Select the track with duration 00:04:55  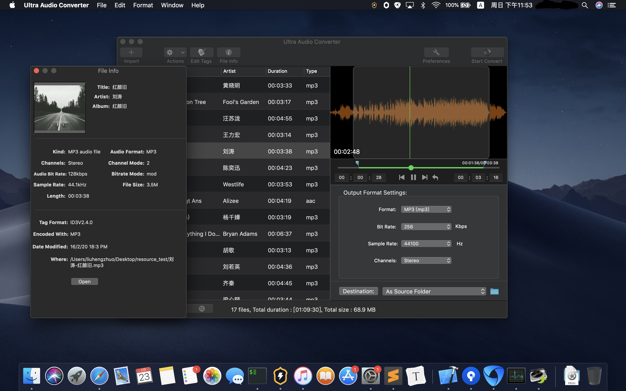coord(258,119)
